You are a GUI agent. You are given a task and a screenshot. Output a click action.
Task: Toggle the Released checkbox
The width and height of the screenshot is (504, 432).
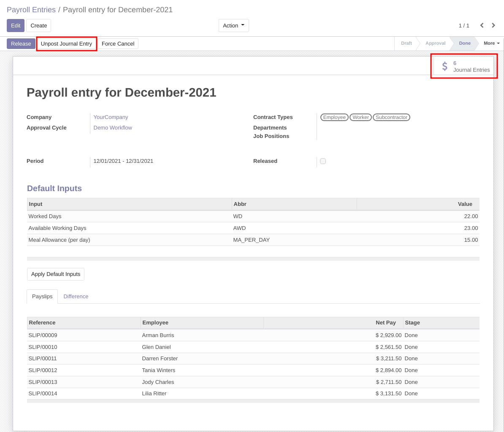click(323, 161)
